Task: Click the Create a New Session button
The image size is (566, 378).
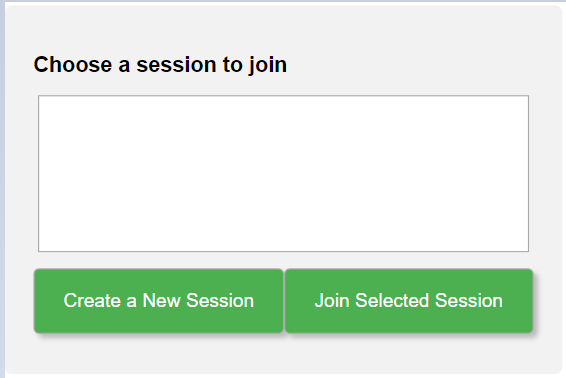Action: pos(158,301)
